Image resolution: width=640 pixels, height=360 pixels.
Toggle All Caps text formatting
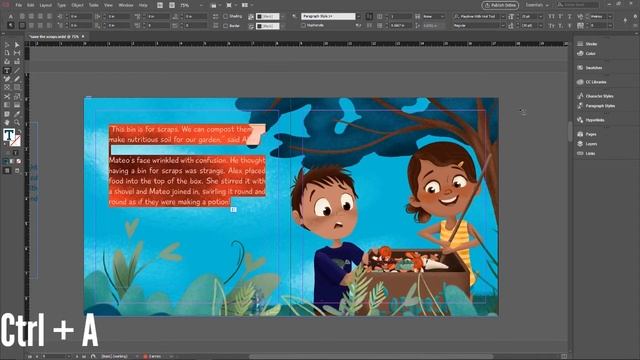click(x=552, y=16)
